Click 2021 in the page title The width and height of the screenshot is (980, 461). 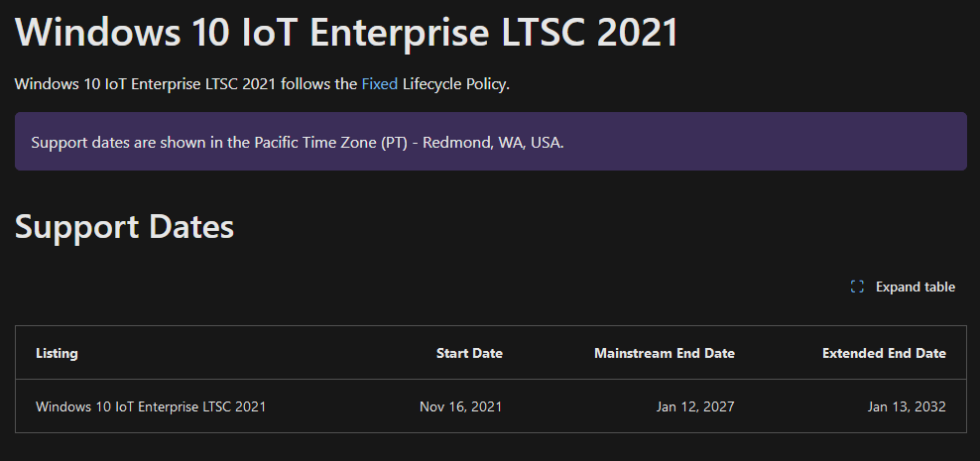pyautogui.click(x=637, y=31)
